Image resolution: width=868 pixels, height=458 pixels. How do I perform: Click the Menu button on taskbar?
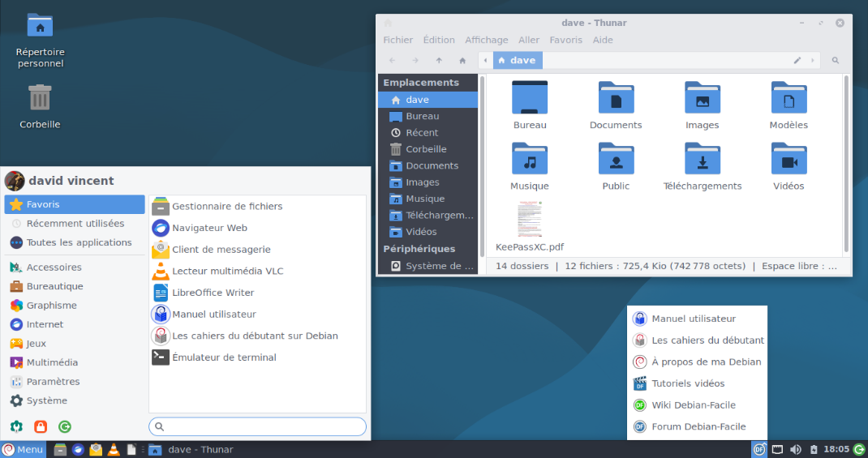(x=23, y=450)
